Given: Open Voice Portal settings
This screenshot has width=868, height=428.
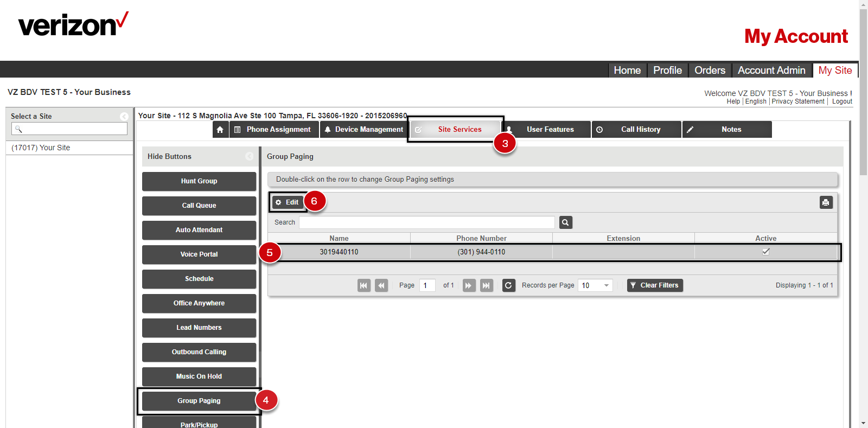Looking at the screenshot, I should 199,254.
